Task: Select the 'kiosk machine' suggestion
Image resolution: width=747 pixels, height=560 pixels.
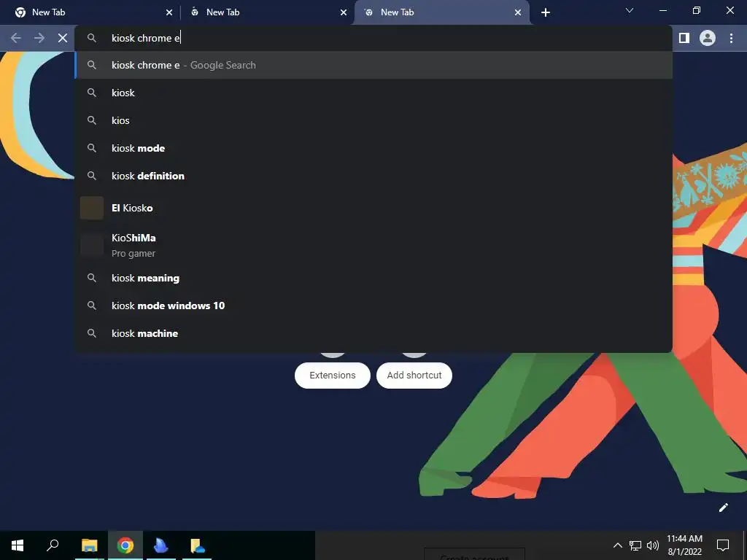Action: coord(373,333)
